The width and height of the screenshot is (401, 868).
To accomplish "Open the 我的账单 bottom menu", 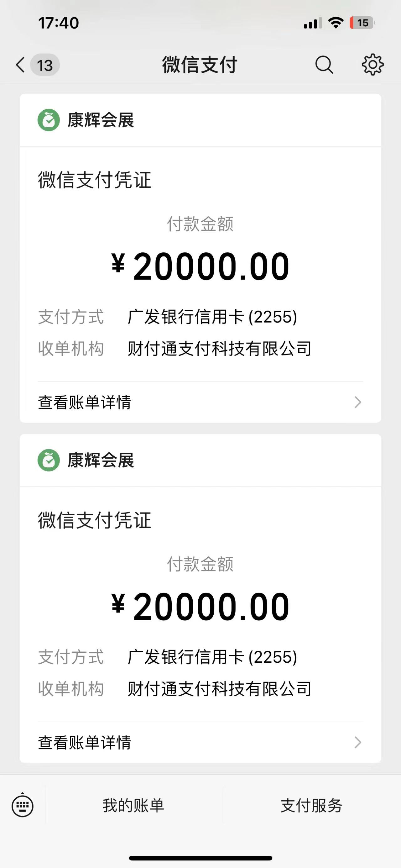I will tap(133, 806).
